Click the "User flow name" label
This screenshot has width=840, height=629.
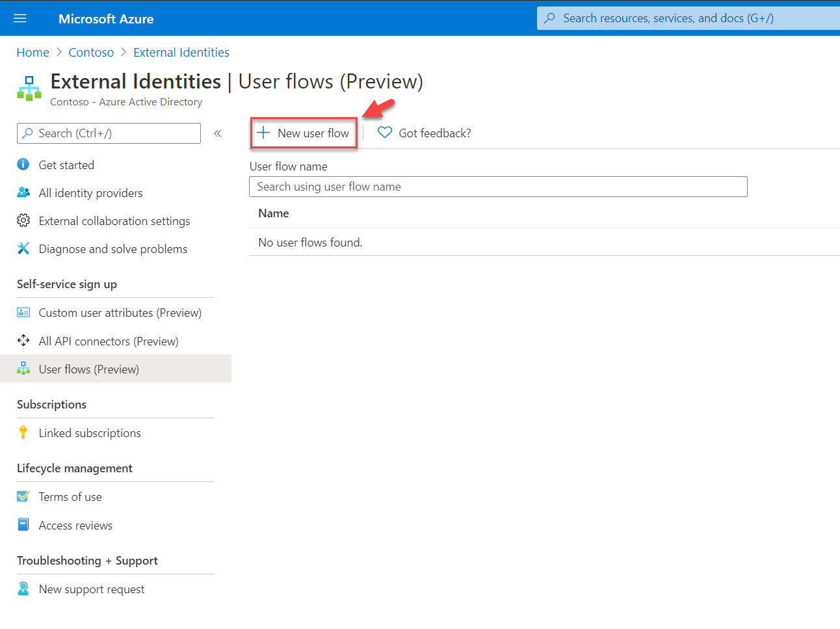[289, 167]
